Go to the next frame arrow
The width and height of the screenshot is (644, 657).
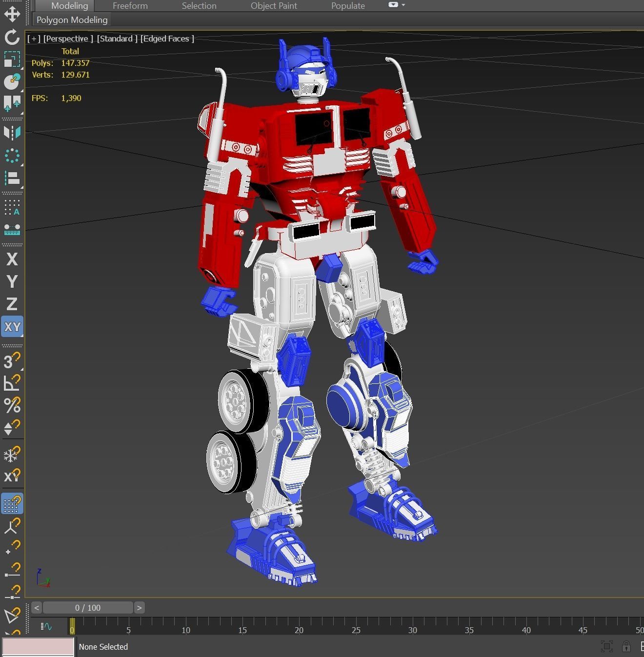[139, 607]
